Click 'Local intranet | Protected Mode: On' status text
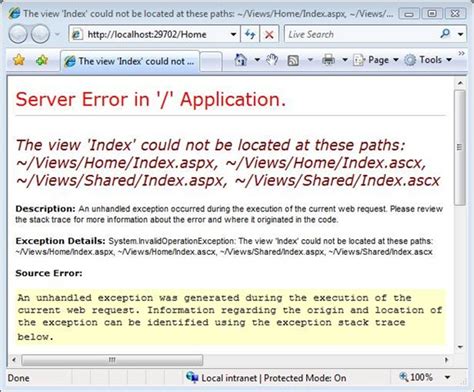 coord(274,378)
